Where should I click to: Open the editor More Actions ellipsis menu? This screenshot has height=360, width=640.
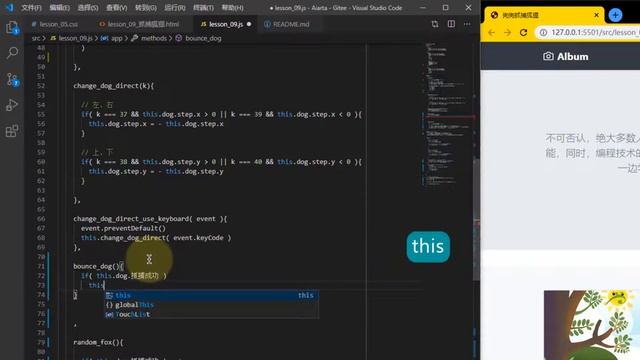[467, 24]
